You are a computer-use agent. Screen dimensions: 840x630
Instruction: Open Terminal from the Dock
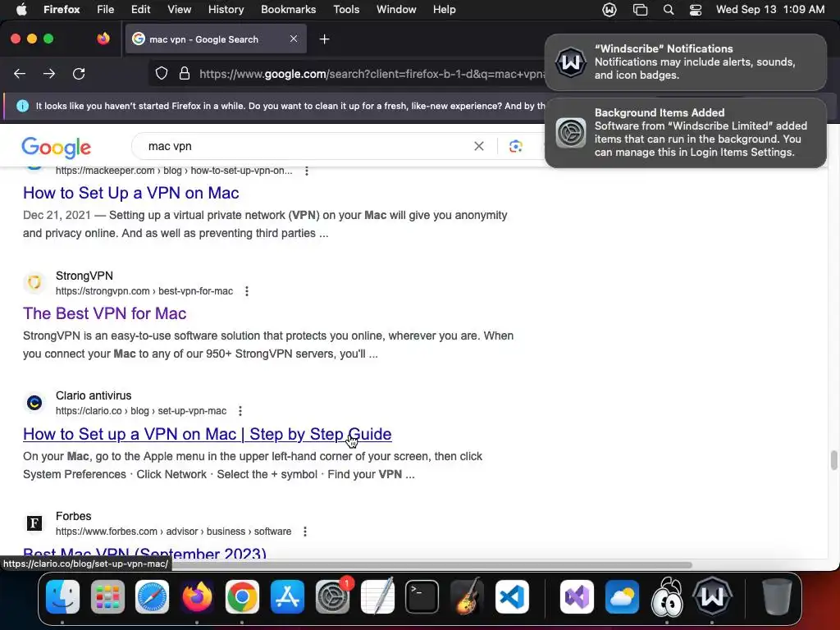coord(422,597)
